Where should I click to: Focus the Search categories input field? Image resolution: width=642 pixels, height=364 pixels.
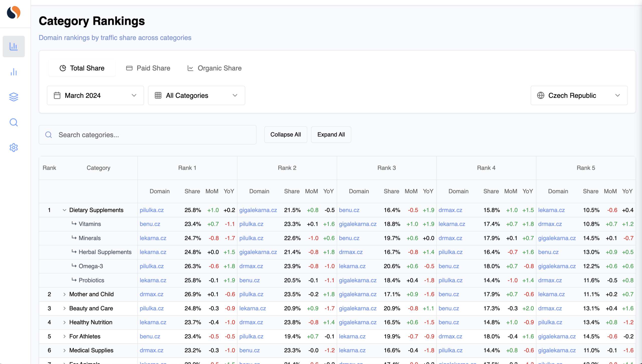click(147, 135)
